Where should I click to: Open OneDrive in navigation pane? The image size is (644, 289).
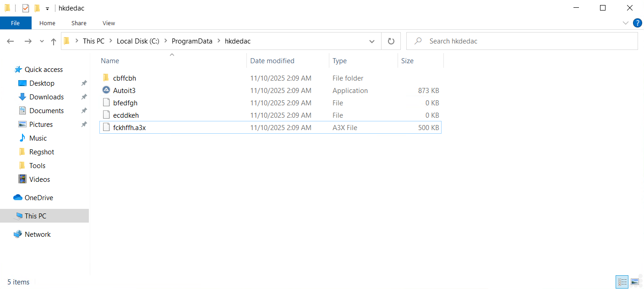(x=38, y=197)
